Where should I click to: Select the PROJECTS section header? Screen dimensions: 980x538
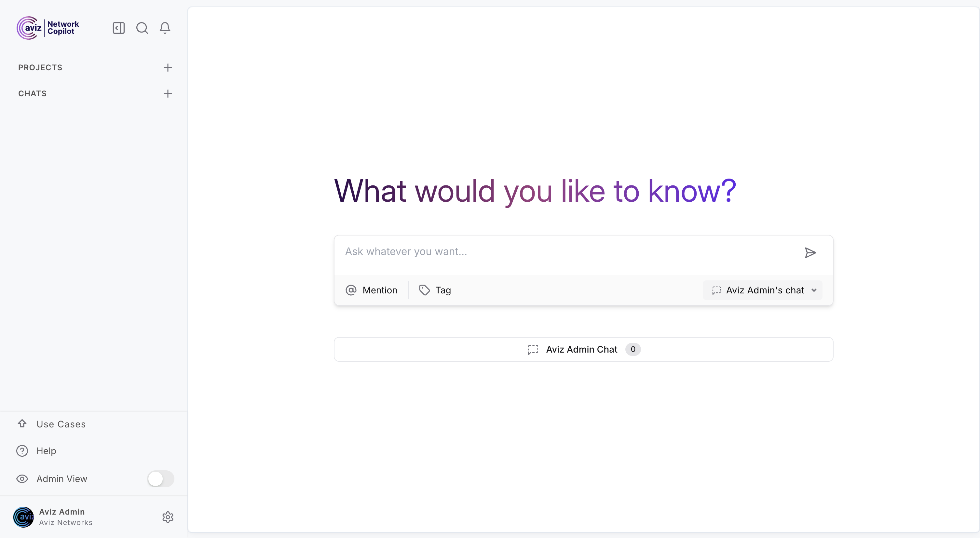point(40,68)
